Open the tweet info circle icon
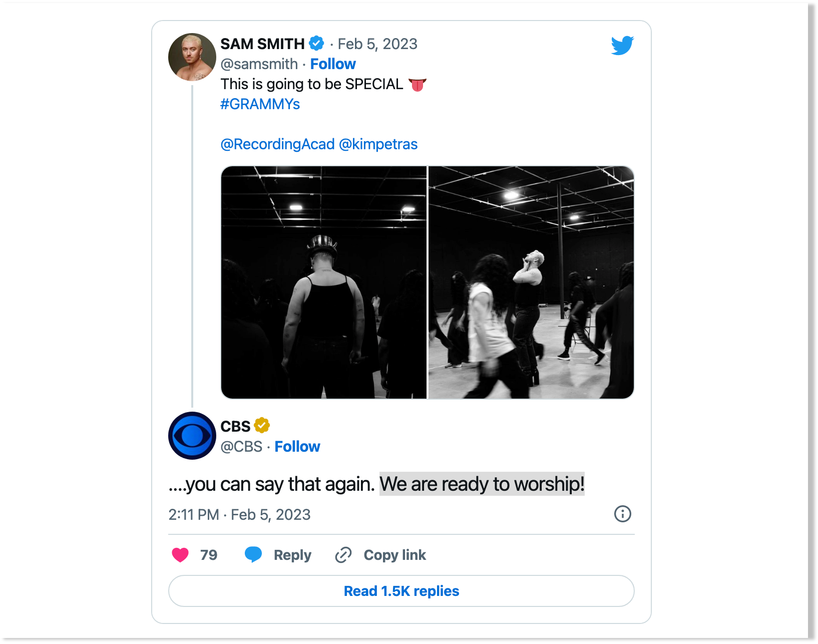The image size is (818, 644). pyautogui.click(x=623, y=514)
